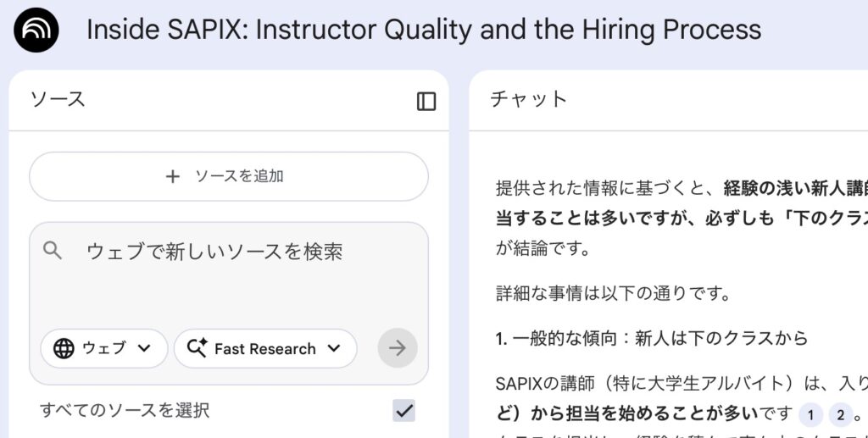Click the notebook title Inside SAPIX
Screen dimensions: 868x438
(423, 30)
